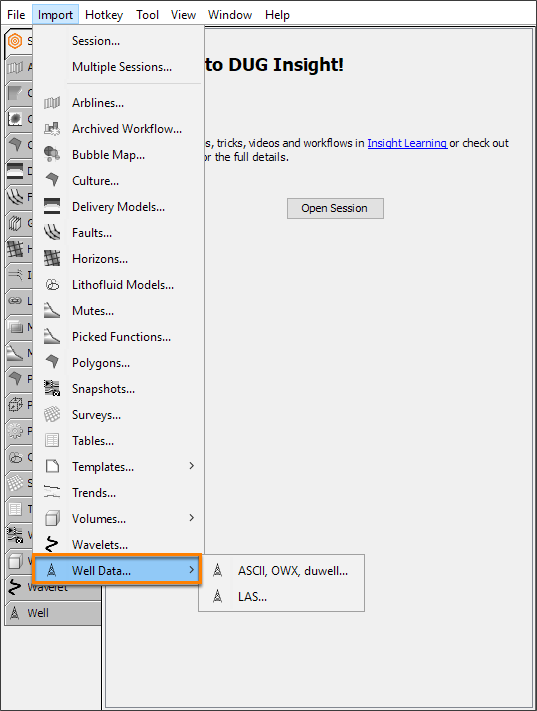The image size is (537, 711).
Task: Open the Hotkey menu
Action: 104,15
